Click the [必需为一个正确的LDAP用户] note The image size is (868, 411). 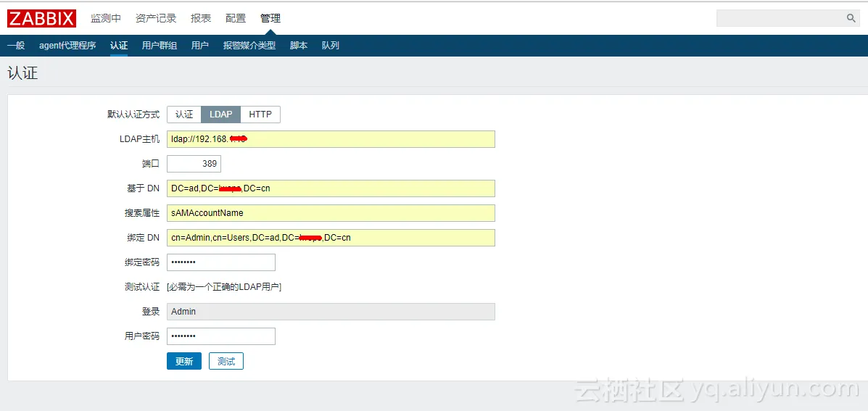(224, 287)
